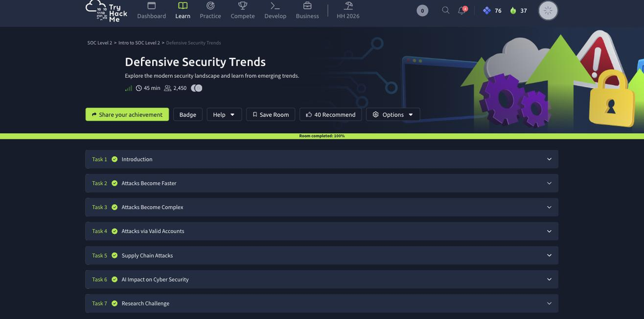Click the Compete trophy icon
Screen dimensions: 644x319
click(243, 6)
